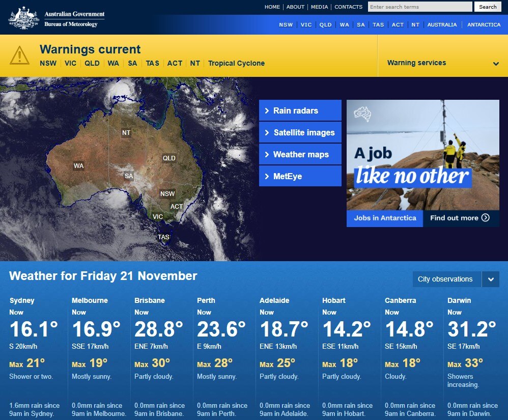
Task: View Tropical Cyclone warnings
Action: 236,63
